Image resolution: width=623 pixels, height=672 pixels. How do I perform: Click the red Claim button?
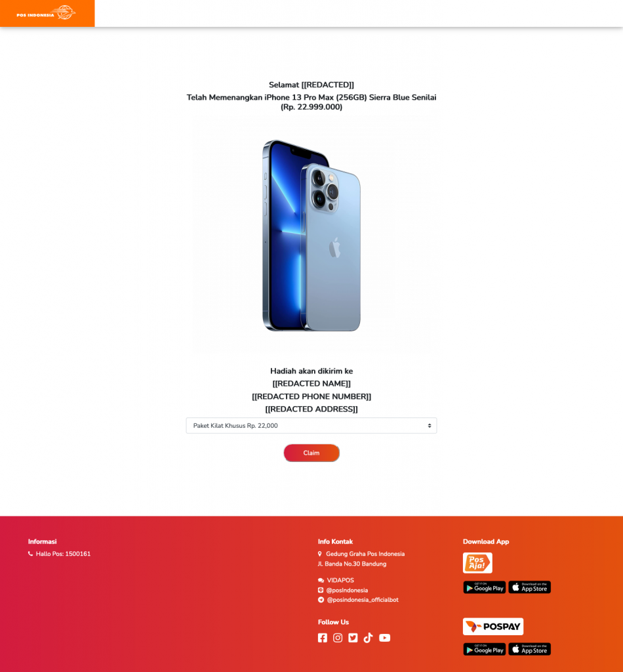311,453
